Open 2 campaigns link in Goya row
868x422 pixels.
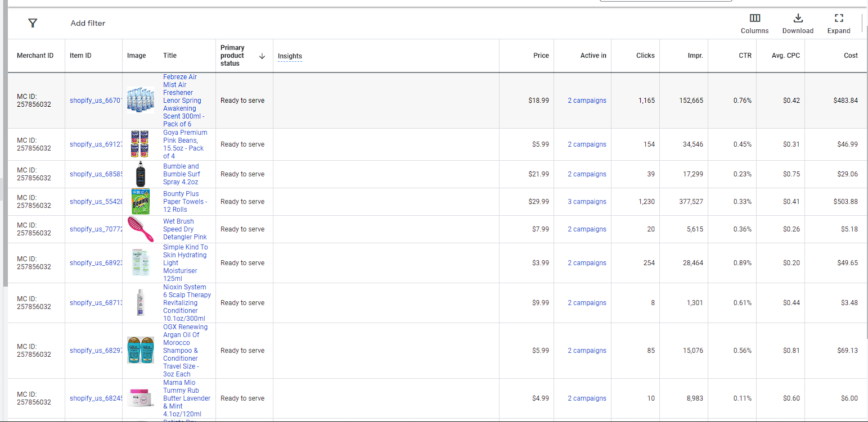point(587,144)
